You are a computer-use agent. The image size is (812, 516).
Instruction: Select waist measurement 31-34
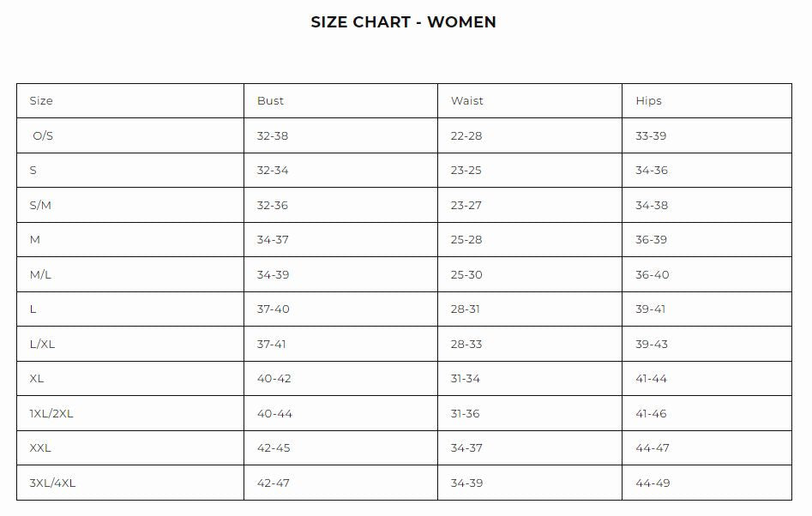click(x=466, y=379)
